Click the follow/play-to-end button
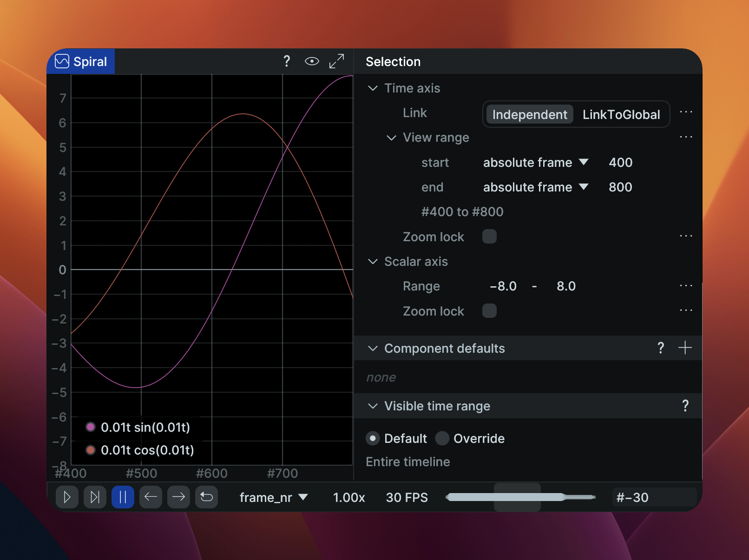 pos(95,497)
